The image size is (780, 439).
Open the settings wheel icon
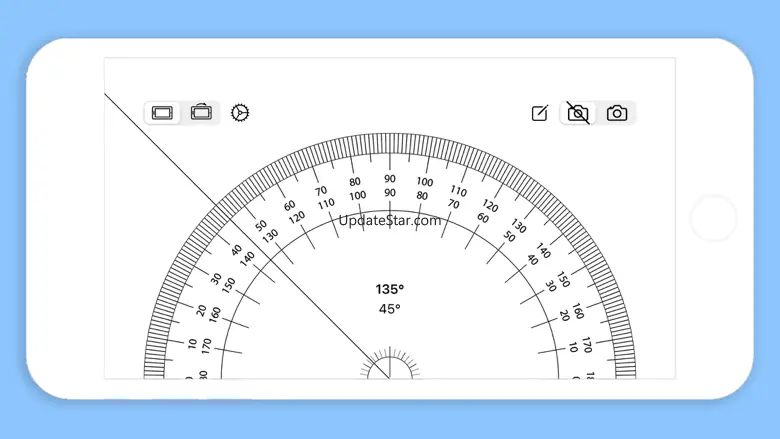point(240,113)
